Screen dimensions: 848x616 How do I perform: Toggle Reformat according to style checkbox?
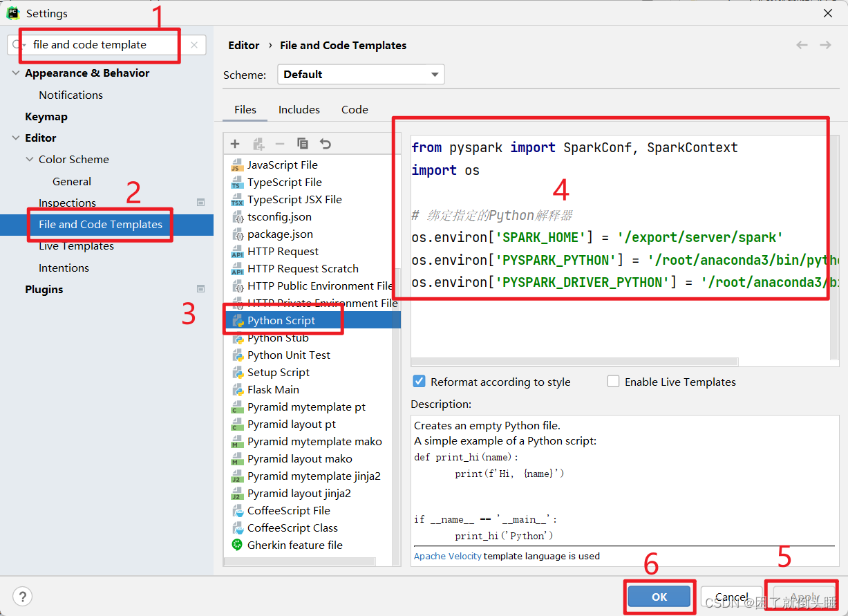click(419, 381)
